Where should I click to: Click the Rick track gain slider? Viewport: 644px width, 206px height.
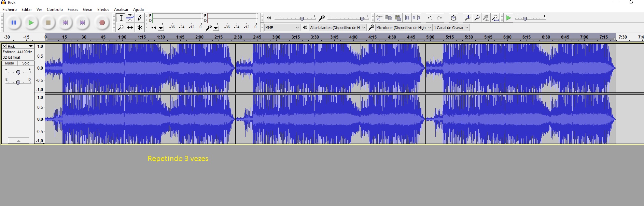[18, 72]
